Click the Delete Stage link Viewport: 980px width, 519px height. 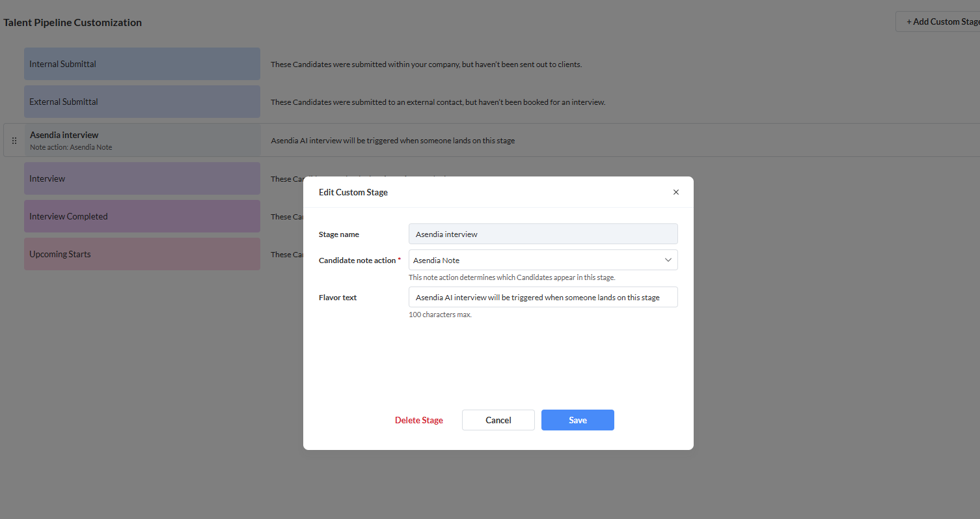click(419, 420)
